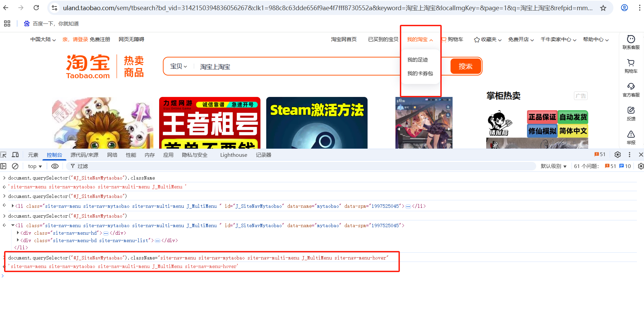Open the 购物车 top navigation link
Image resolution: width=644 pixels, height=318 pixels.
452,39
